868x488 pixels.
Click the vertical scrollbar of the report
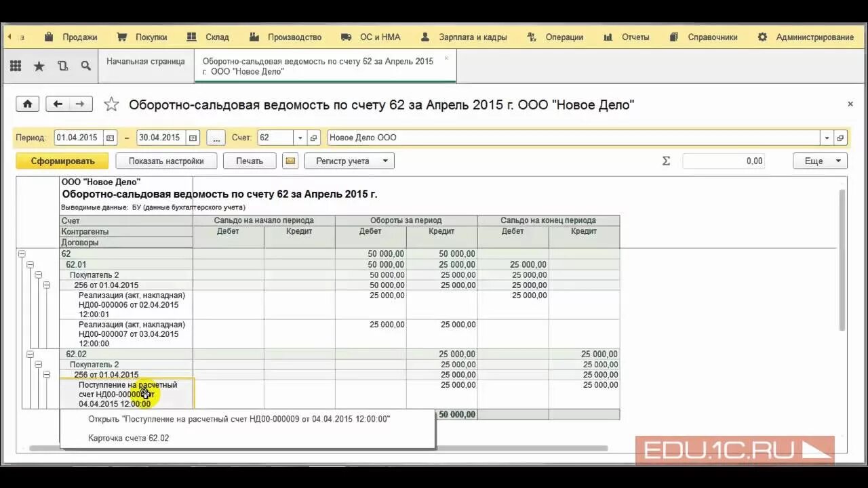pyautogui.click(x=843, y=261)
